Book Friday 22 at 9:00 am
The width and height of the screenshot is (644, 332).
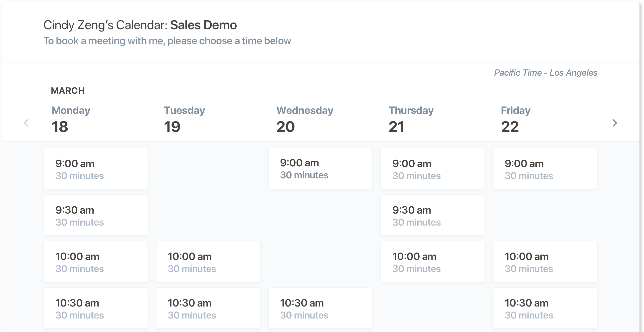(545, 169)
